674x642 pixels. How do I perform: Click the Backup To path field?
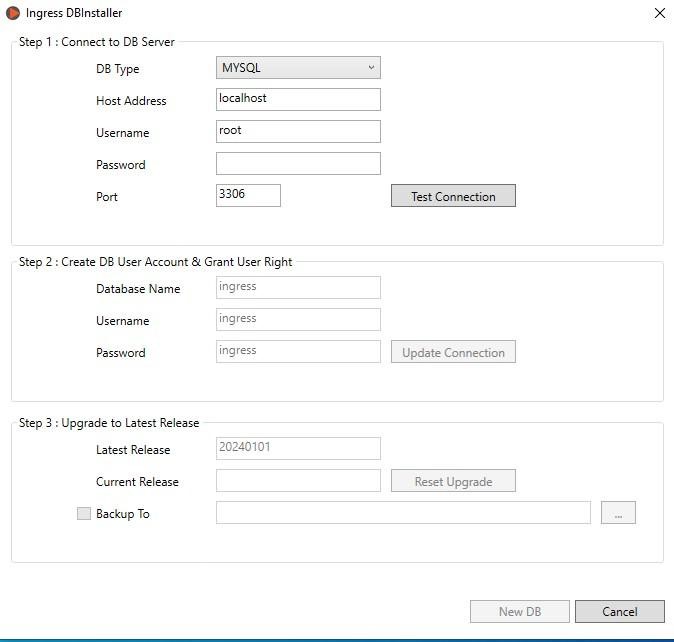[403, 513]
